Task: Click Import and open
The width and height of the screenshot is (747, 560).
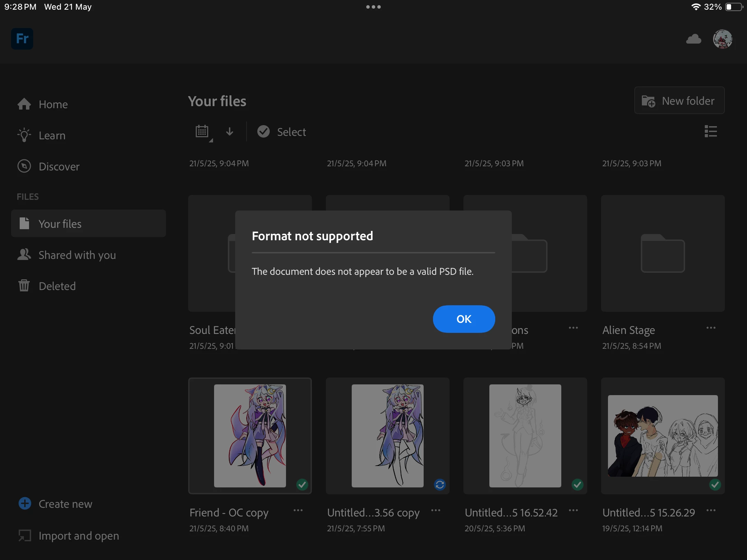Action: tap(78, 535)
